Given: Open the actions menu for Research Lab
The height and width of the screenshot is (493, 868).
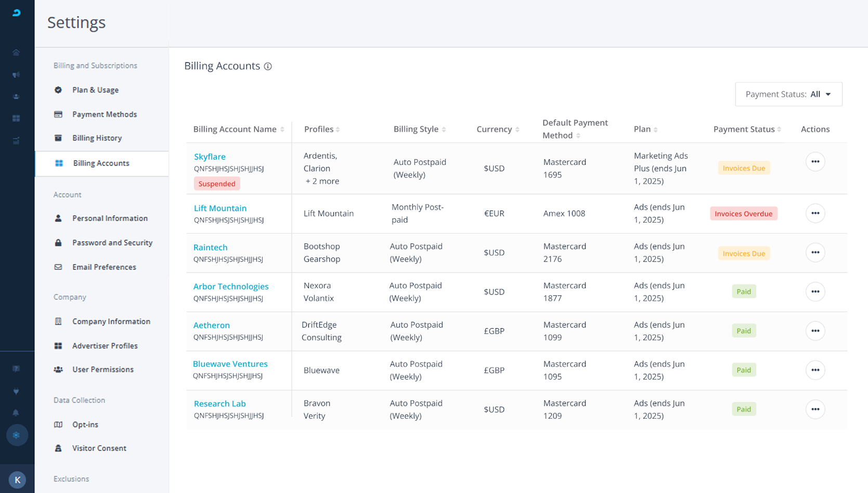Looking at the screenshot, I should (815, 409).
